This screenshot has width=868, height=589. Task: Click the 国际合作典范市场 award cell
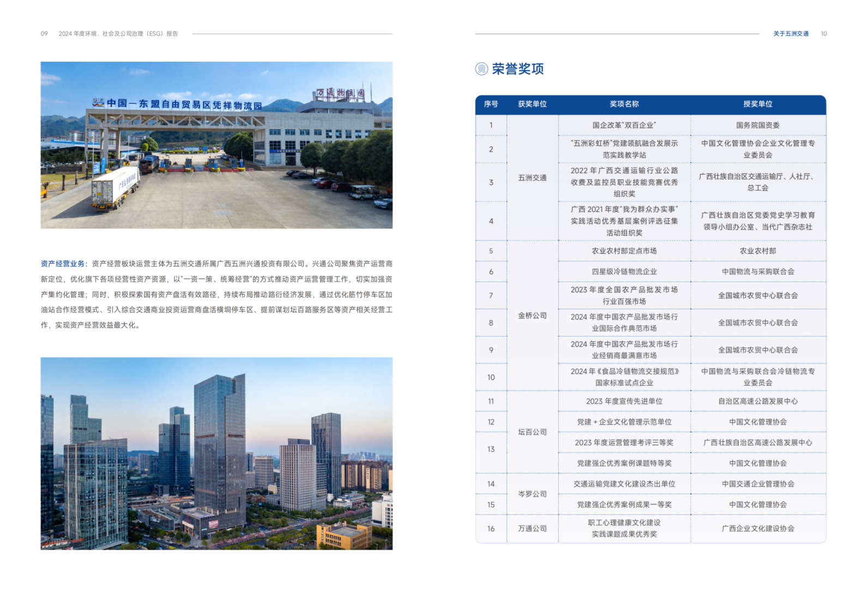[624, 323]
